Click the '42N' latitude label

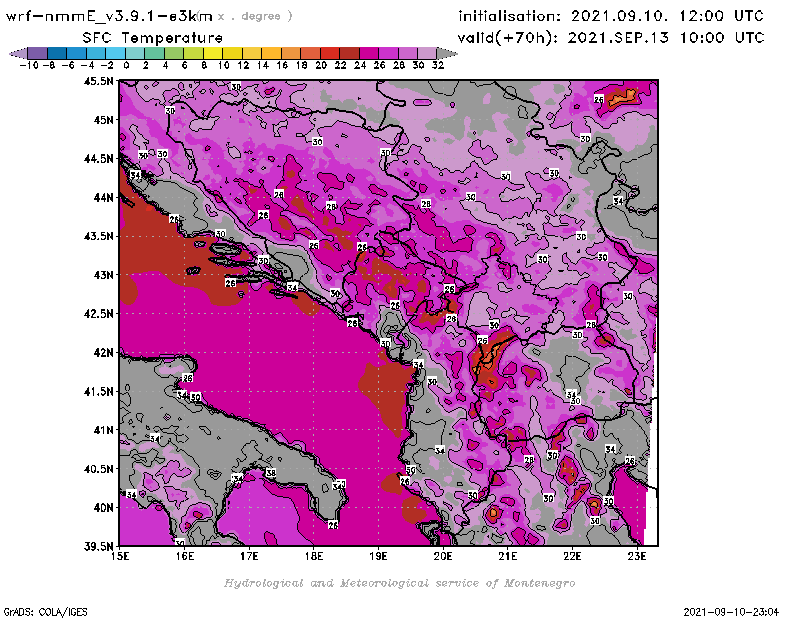(103, 352)
